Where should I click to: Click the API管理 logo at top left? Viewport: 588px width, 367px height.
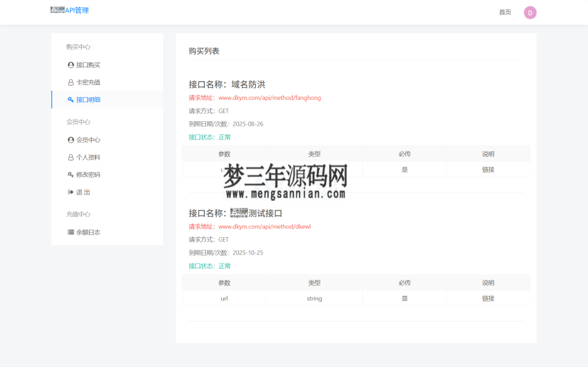click(x=69, y=10)
